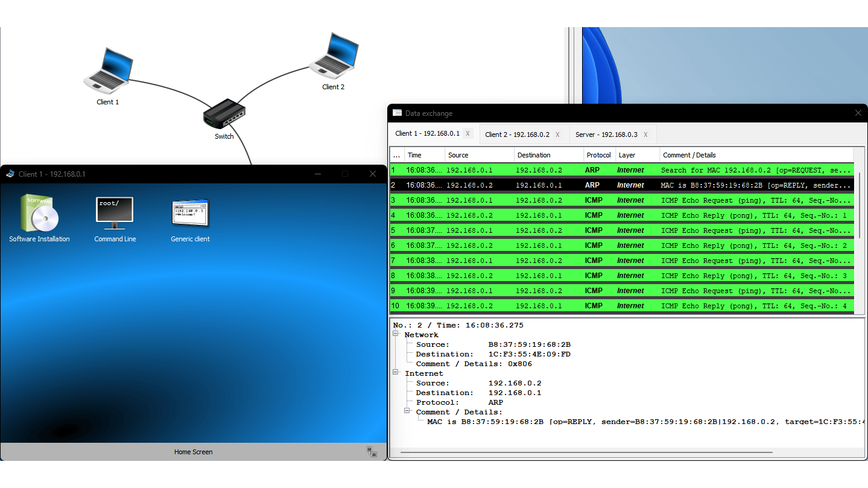Switch to the Server - 192.168.0.3 tab
The height and width of the screenshot is (488, 868).
(x=612, y=135)
